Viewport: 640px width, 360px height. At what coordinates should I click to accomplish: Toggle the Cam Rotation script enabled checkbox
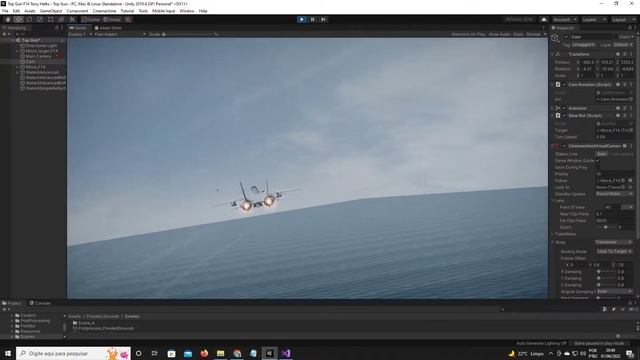tap(565, 84)
